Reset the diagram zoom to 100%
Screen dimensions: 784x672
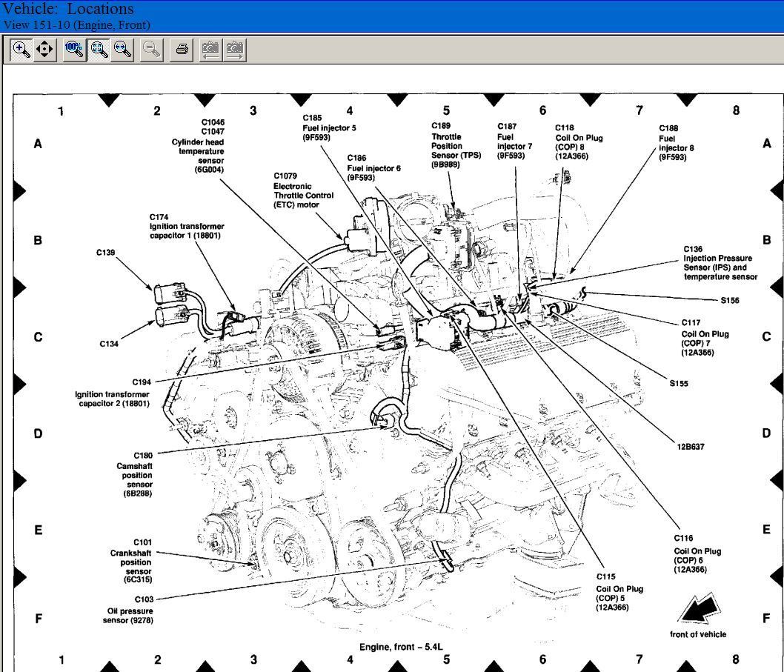tap(73, 50)
